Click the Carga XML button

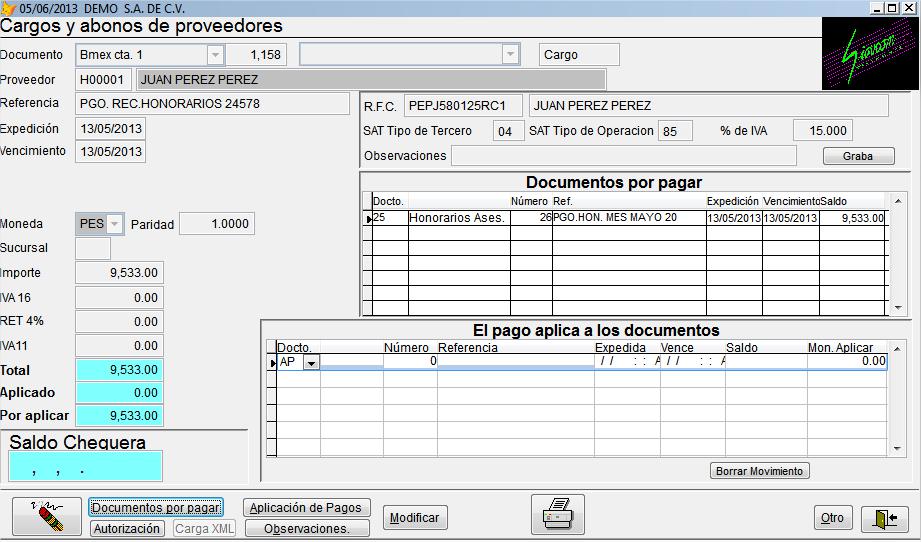(x=204, y=528)
